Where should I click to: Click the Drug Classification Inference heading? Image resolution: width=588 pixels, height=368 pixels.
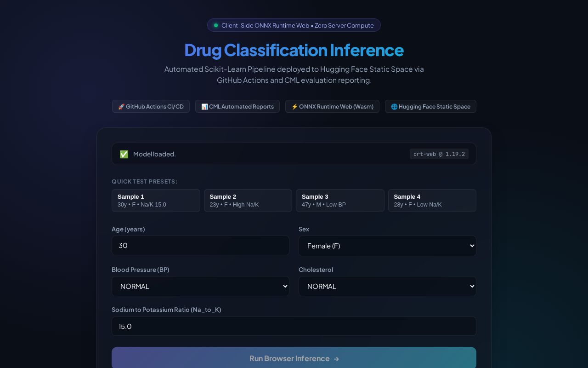pyautogui.click(x=294, y=50)
